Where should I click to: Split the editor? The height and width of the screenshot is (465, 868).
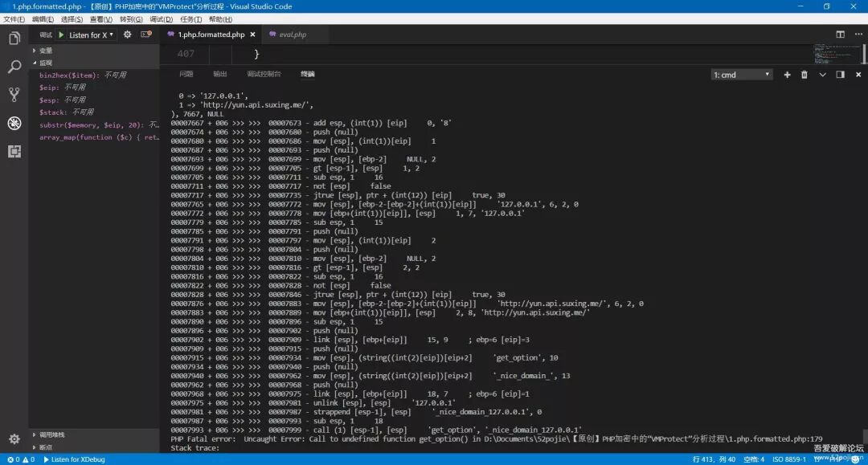[841, 35]
